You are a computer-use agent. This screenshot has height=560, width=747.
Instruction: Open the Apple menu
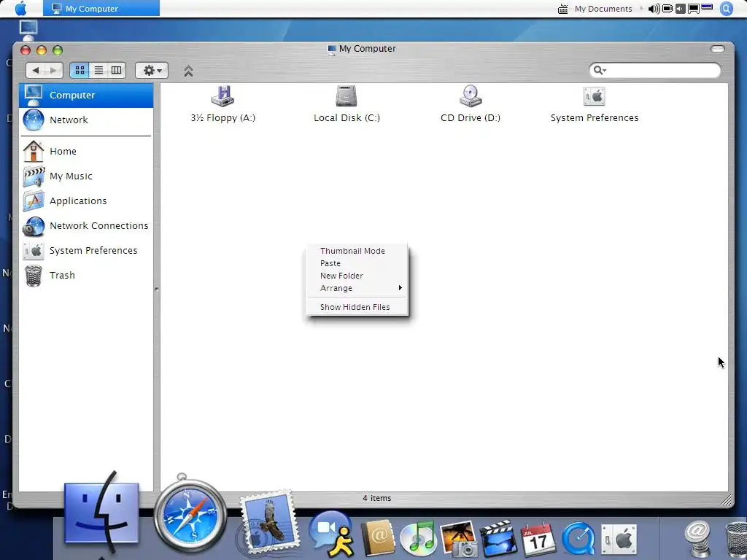click(x=21, y=8)
